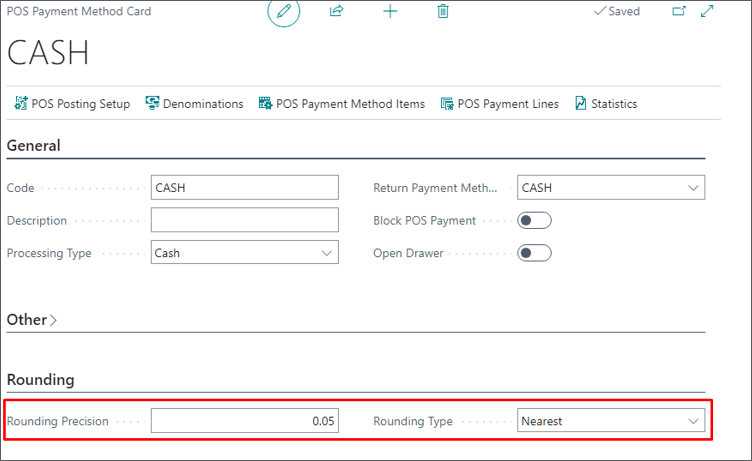Click the plus icon to create new

[390, 11]
